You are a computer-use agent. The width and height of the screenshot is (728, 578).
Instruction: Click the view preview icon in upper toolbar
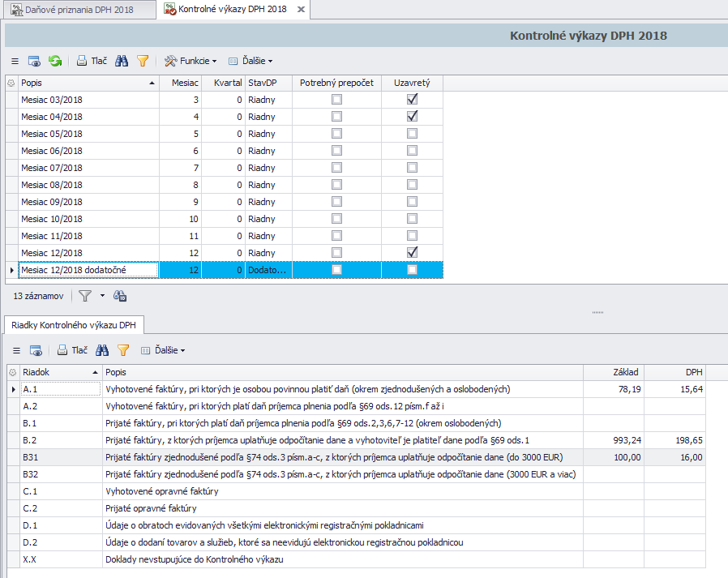(34, 61)
